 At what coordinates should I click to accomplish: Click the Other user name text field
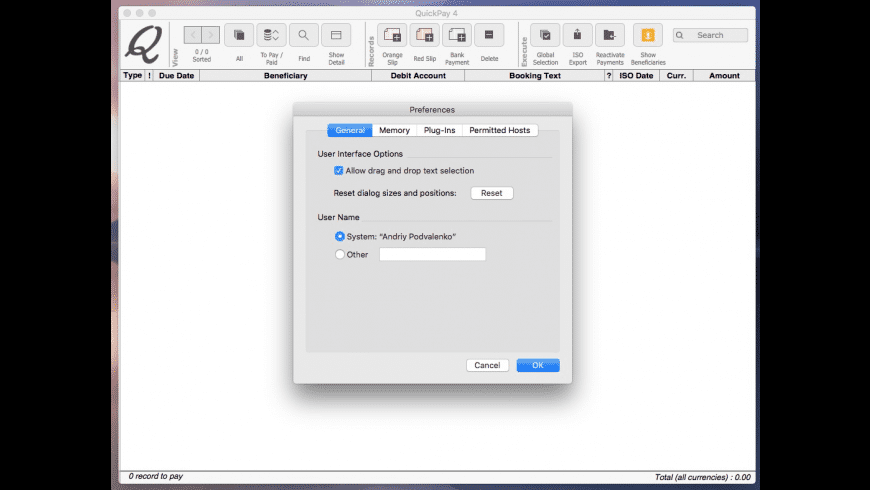432,254
